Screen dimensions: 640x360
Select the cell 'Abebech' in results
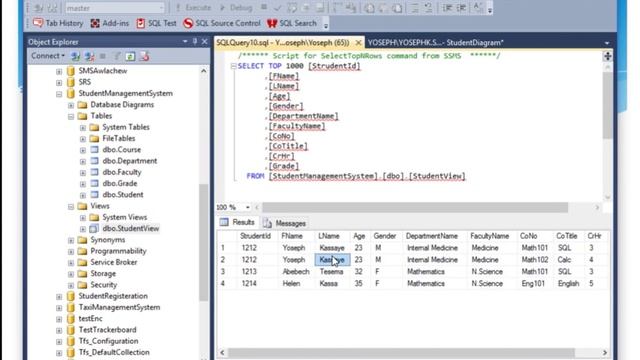pyautogui.click(x=296, y=272)
